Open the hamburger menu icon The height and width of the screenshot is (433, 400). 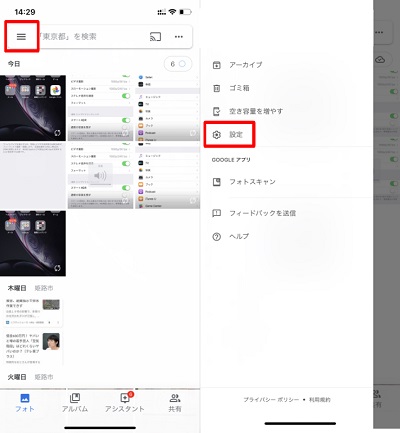pyautogui.click(x=21, y=36)
